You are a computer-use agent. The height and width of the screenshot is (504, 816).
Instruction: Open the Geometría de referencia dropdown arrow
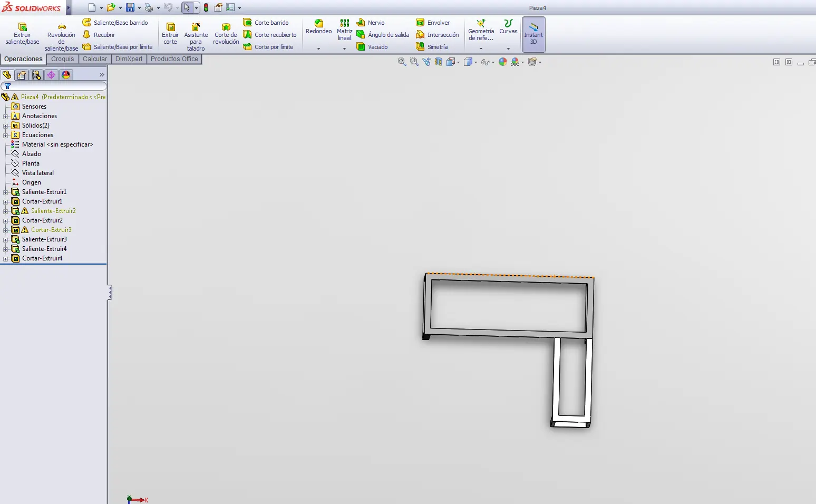coord(481,49)
